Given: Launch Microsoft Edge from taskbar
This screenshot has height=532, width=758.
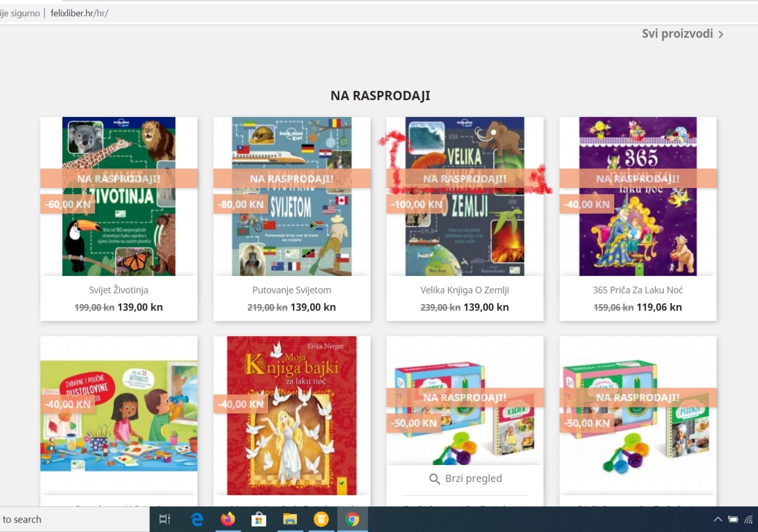Looking at the screenshot, I should (197, 519).
